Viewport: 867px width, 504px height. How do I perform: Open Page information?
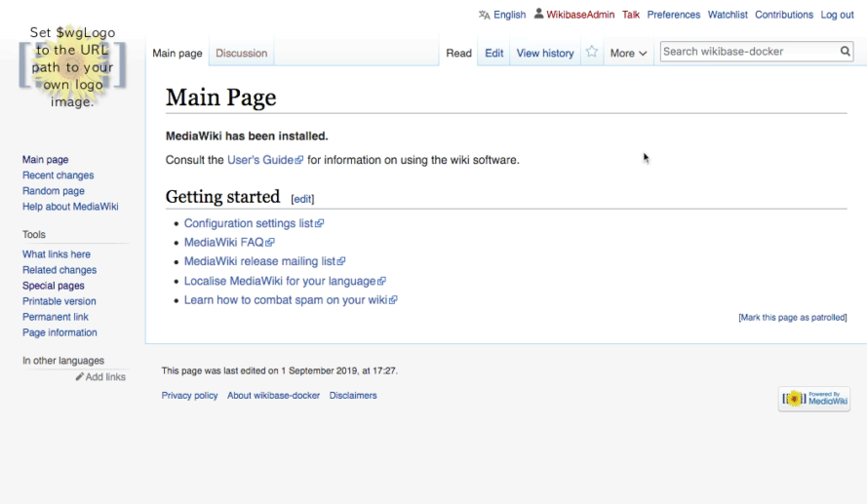[x=59, y=332]
